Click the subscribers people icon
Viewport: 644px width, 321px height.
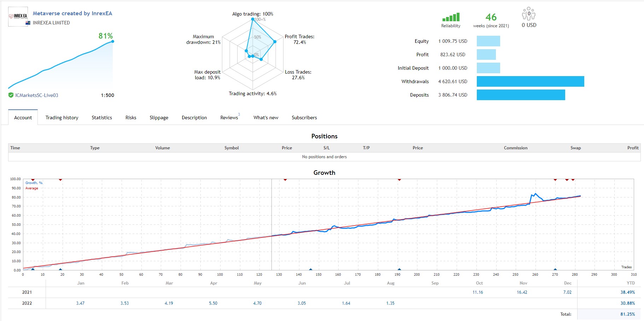(529, 14)
